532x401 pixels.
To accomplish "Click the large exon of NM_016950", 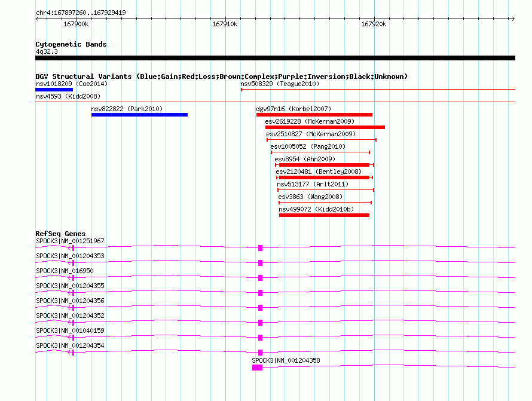I will (260, 278).
